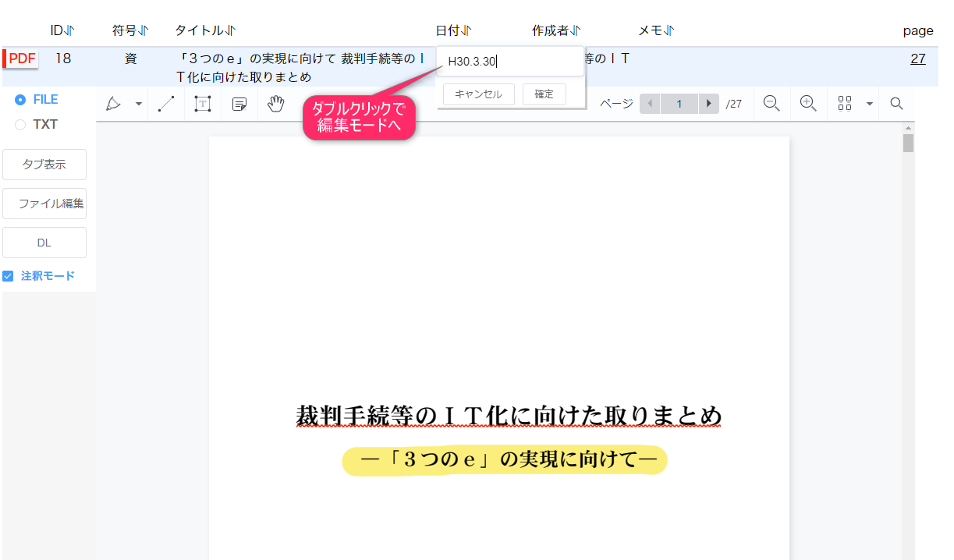Select the text box tool

(x=203, y=104)
